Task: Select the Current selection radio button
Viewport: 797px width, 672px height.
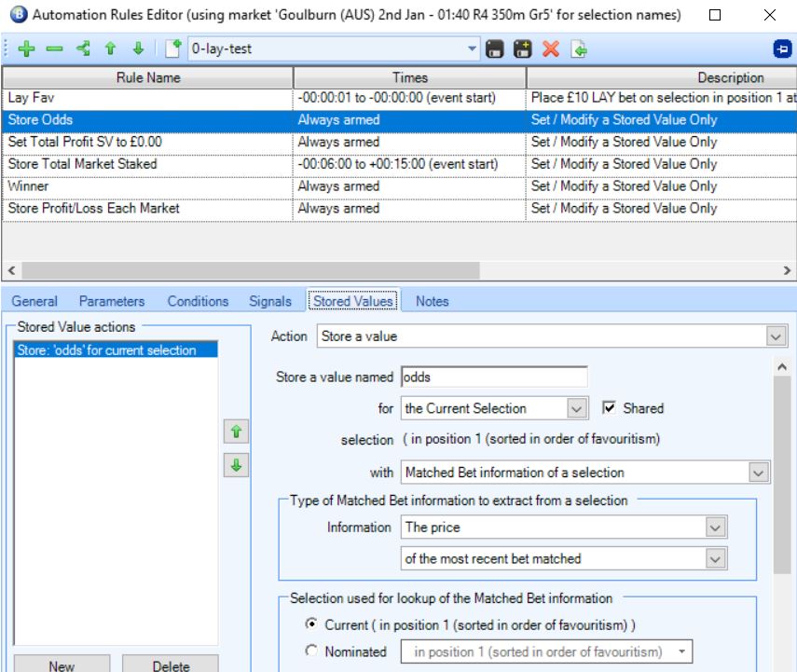Action: click(x=311, y=624)
